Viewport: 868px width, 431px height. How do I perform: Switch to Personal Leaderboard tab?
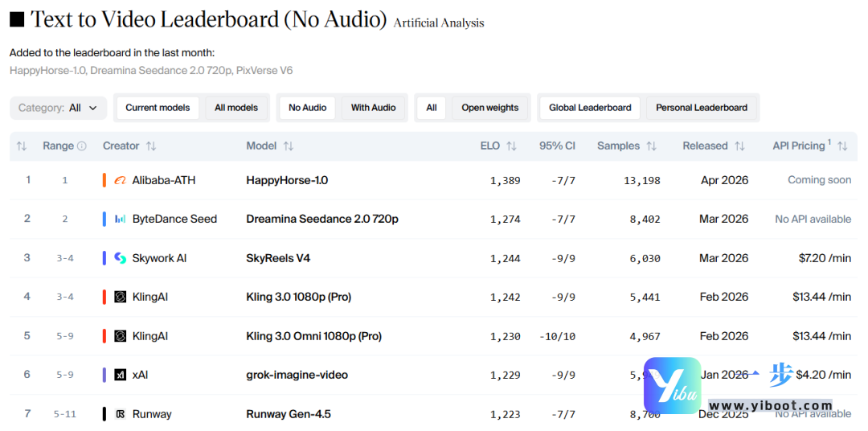tap(701, 108)
